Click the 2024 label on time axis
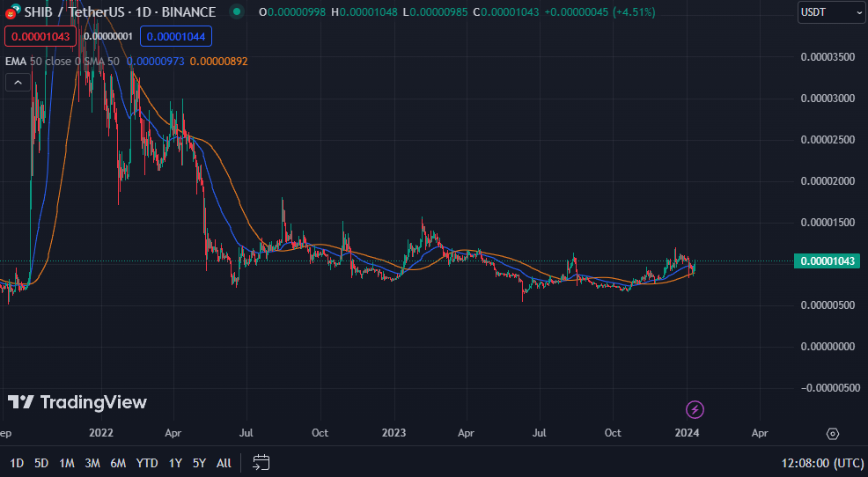 point(687,433)
